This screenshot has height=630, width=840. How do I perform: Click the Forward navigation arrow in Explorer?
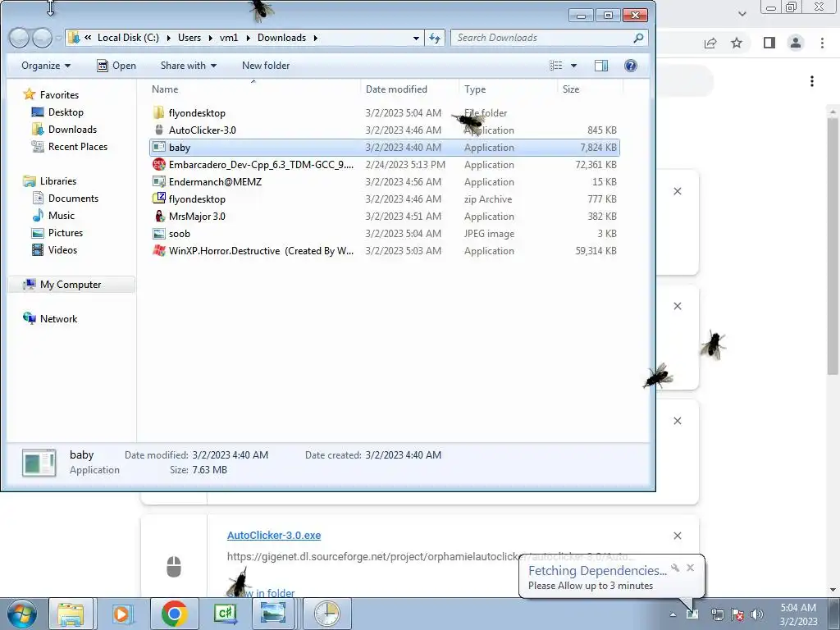click(x=43, y=38)
